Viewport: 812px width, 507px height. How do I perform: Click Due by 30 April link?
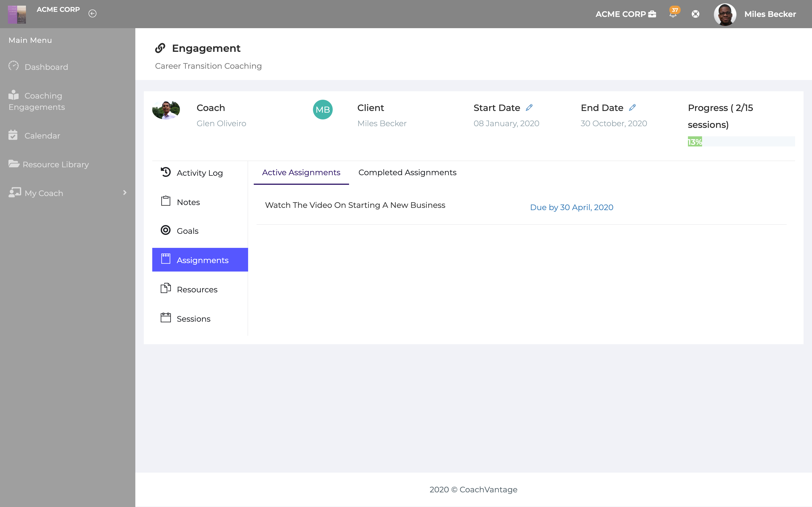(572, 207)
